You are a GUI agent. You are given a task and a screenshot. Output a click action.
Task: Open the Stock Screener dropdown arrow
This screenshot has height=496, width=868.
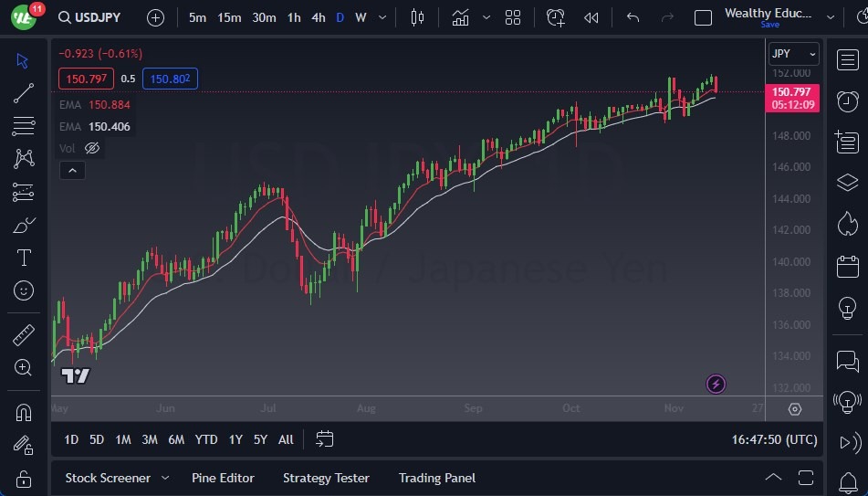pyautogui.click(x=165, y=478)
